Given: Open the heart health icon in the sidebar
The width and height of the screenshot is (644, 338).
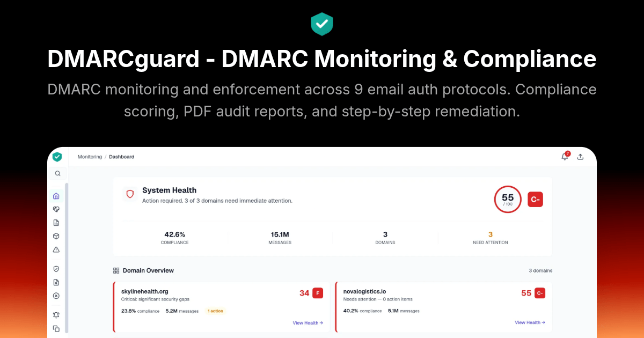Looking at the screenshot, I should [x=56, y=209].
